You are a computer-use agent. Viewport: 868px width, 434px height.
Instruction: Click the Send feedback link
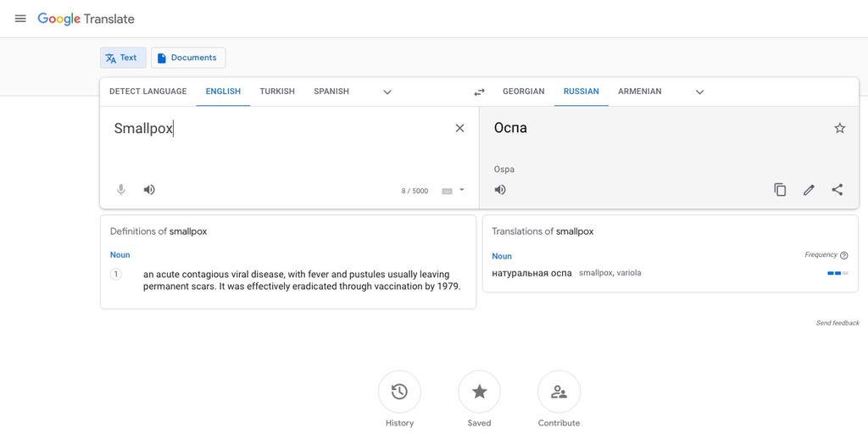837,323
